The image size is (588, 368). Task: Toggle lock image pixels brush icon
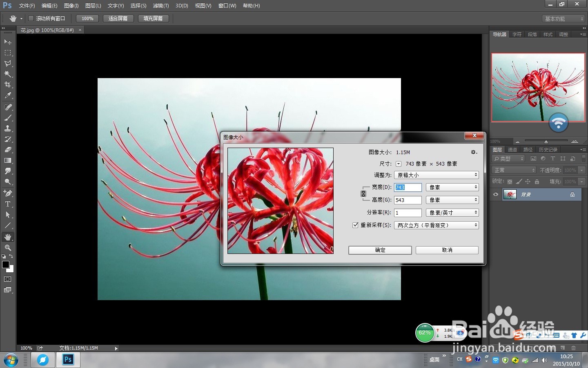pyautogui.click(x=519, y=182)
